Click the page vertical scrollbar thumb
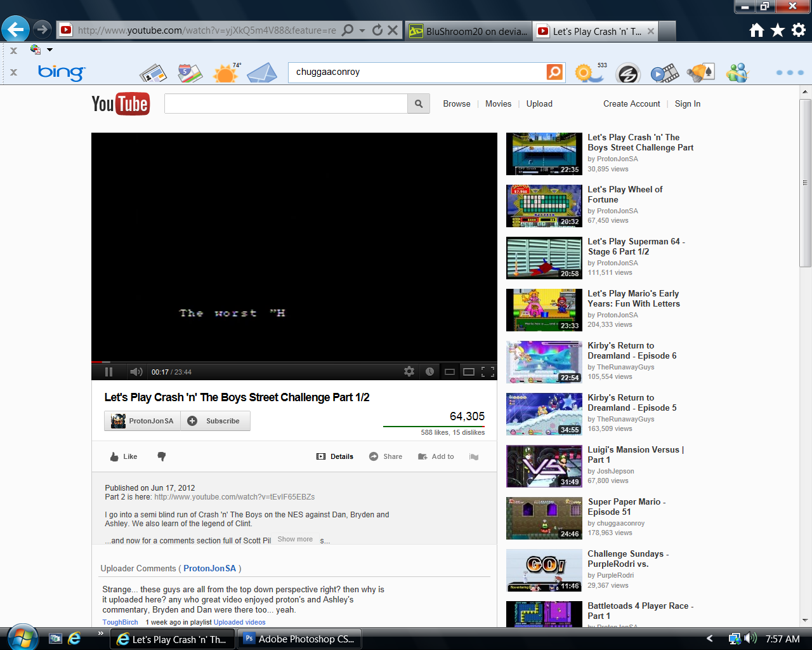Screen dimensions: 812x650 coord(806,184)
